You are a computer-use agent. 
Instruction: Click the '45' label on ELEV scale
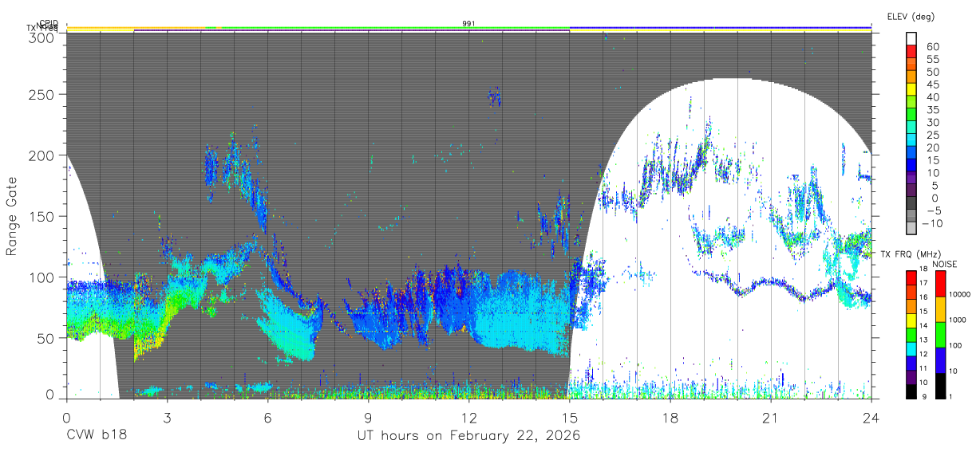(x=933, y=85)
